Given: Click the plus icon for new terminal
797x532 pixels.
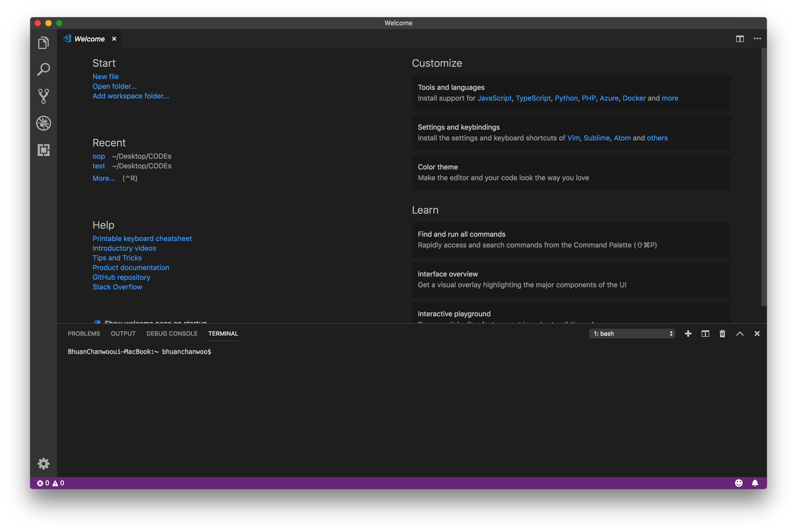Looking at the screenshot, I should pos(688,334).
